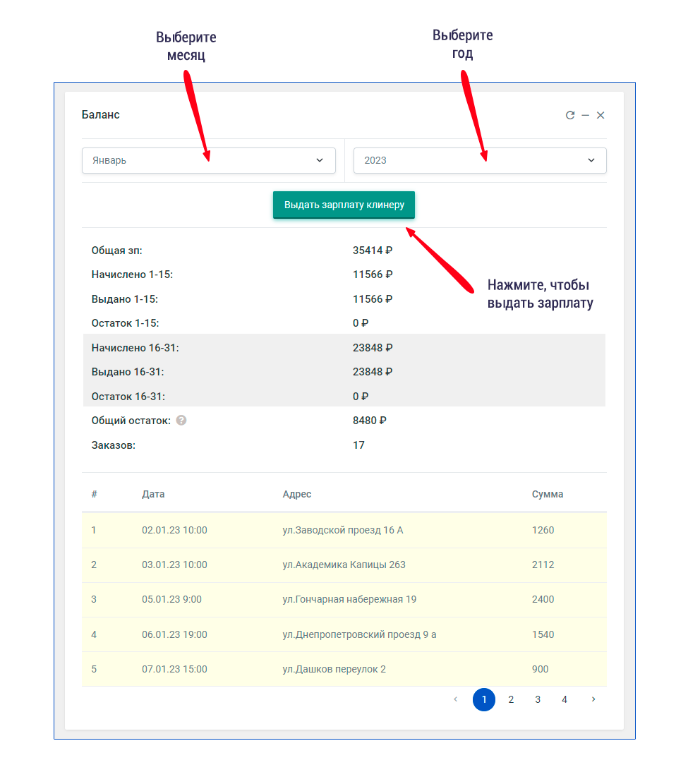Click the sum value 2400
The width and height of the screenshot is (688, 784).
543,599
